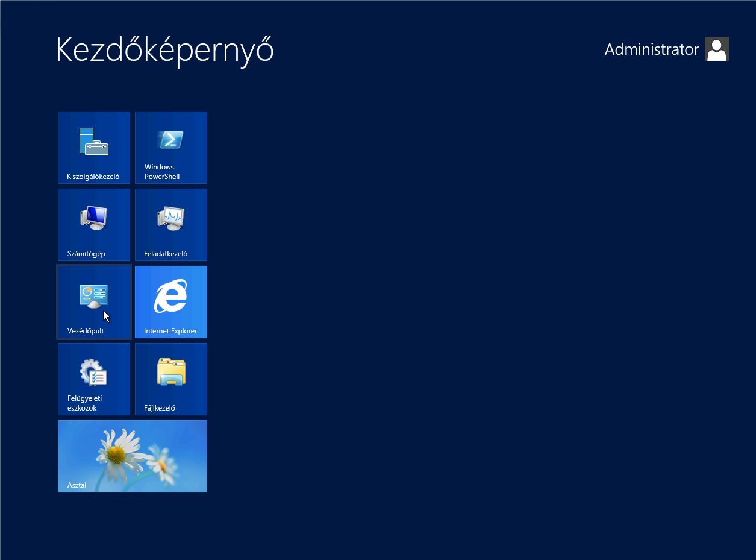Select the 'Feladatkezelő' tile label text
The height and width of the screenshot is (560, 756).
pos(166,254)
